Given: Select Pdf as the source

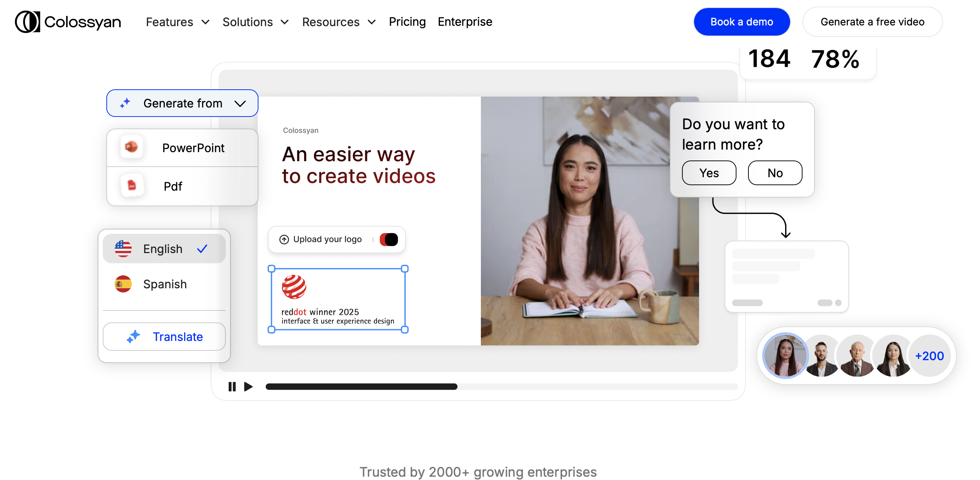Looking at the screenshot, I should tap(183, 186).
